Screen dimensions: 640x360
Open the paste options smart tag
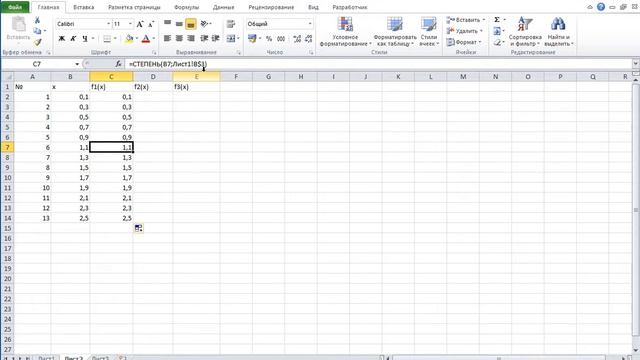138,228
